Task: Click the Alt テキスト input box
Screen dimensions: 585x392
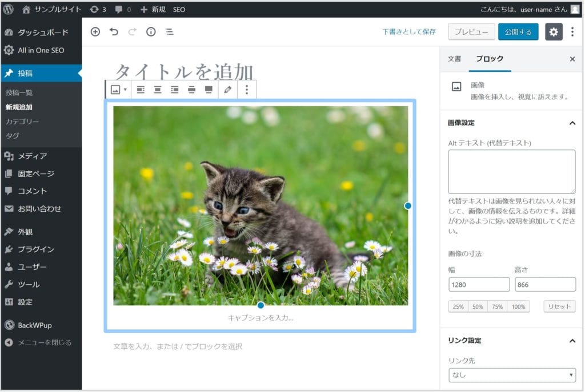Action: click(x=511, y=172)
